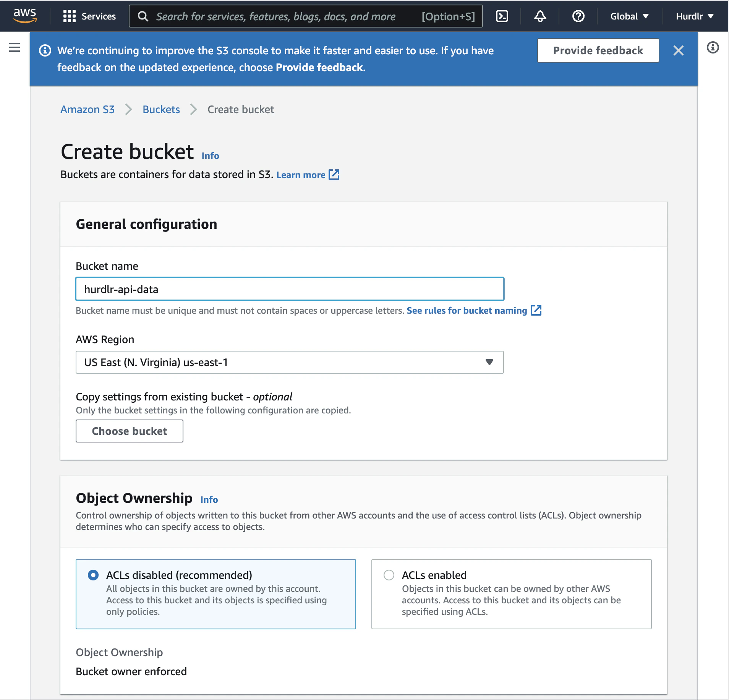Open the info panel icon at right

[713, 47]
